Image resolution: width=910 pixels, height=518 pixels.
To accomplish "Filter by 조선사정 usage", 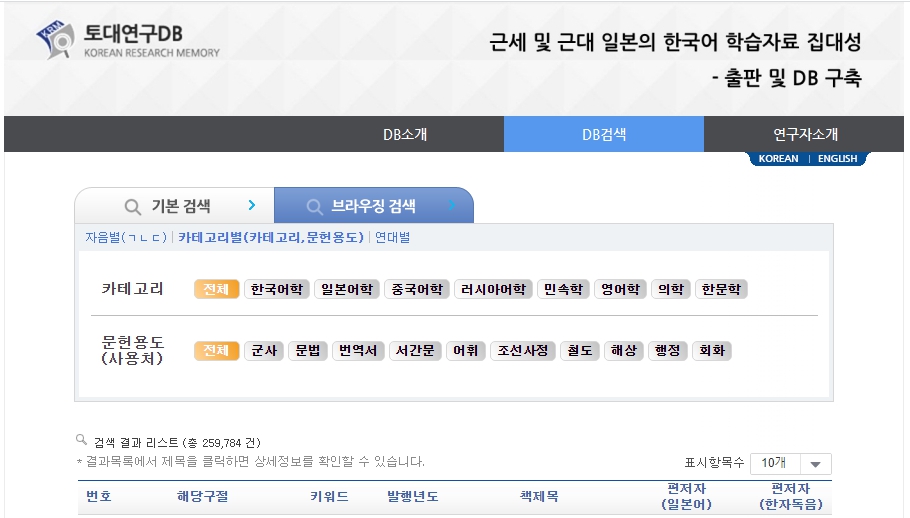I will 523,350.
